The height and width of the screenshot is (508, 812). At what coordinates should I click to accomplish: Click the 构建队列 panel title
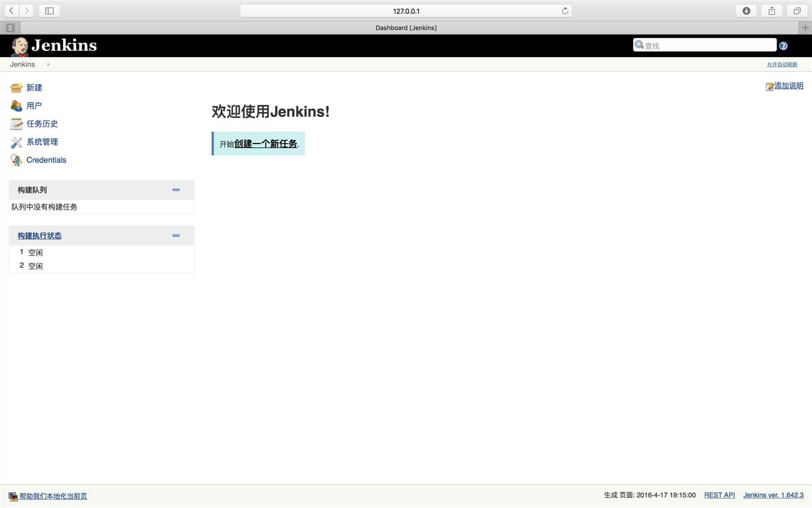(x=32, y=190)
